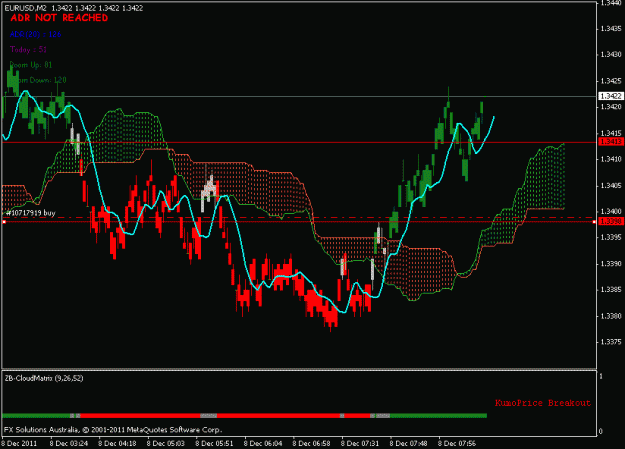
Task: Click the 1.3390 price scale value
Action: click(x=611, y=264)
